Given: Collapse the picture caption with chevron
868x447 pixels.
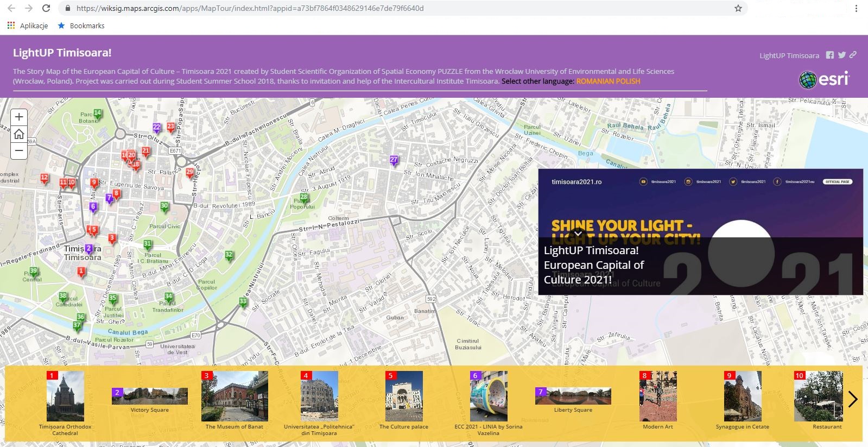Looking at the screenshot, I should point(578,234).
